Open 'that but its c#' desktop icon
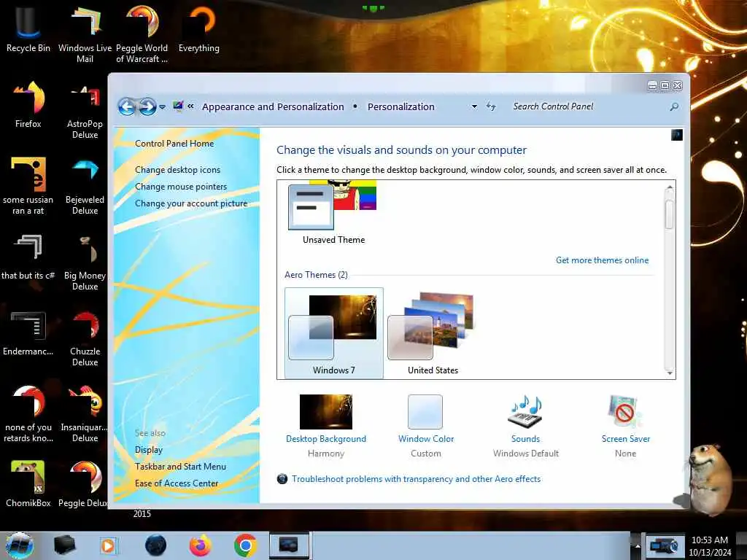 (28, 257)
